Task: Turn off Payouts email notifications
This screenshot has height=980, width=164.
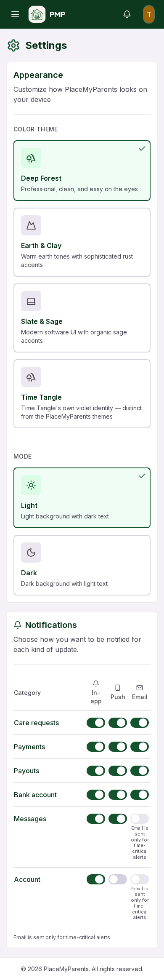Action: [140, 771]
